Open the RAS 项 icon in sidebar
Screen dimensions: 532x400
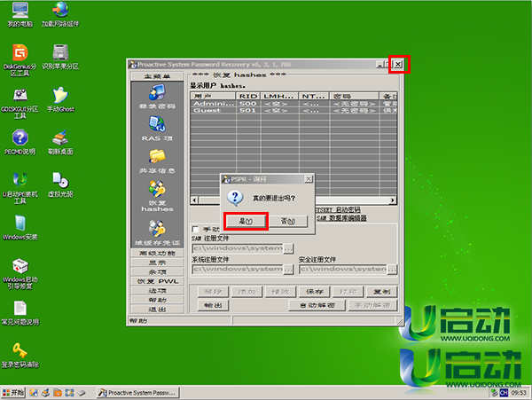(x=157, y=129)
